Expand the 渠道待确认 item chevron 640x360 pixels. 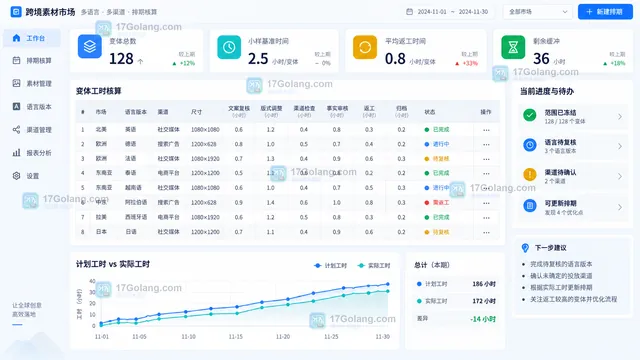(x=620, y=176)
